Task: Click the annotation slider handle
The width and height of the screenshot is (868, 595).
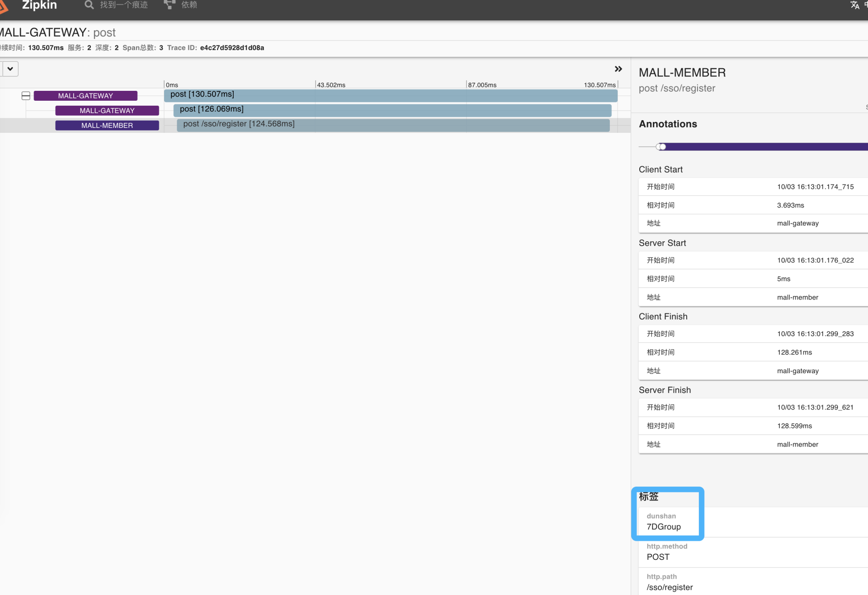Action: point(662,147)
